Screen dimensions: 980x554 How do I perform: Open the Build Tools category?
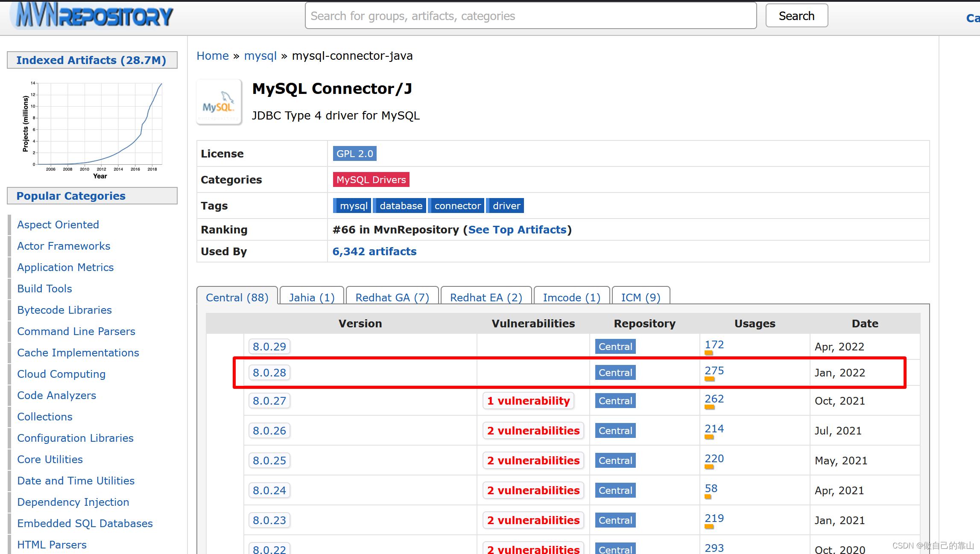click(x=44, y=289)
